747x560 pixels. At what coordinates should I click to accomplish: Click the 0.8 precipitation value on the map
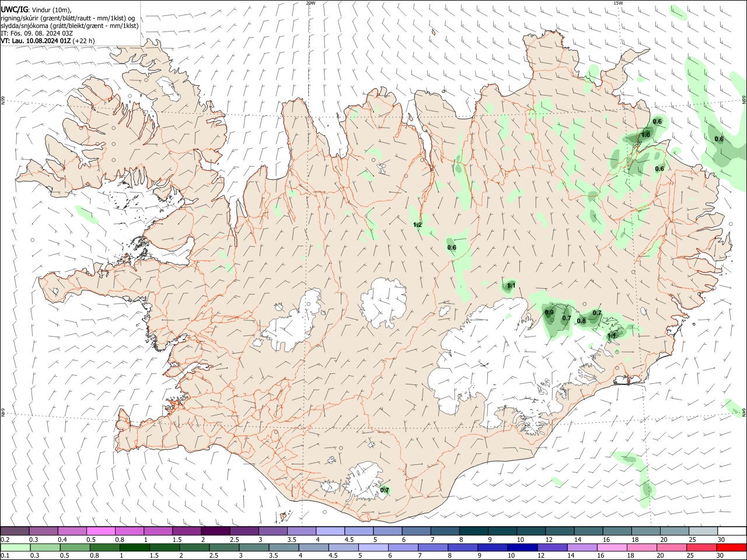581,321
